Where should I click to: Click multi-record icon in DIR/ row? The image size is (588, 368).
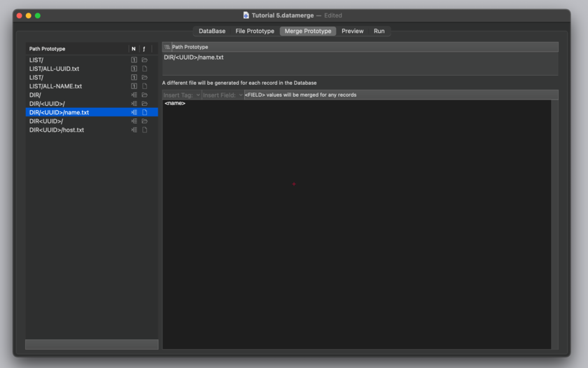pyautogui.click(x=134, y=95)
